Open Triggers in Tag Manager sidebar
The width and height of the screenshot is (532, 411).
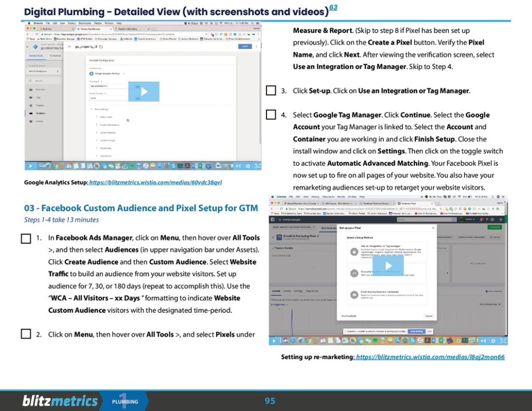point(37,105)
